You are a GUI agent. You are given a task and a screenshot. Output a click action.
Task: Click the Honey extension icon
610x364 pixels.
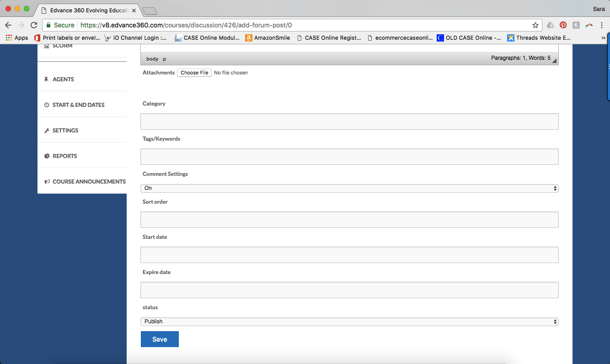[576, 25]
